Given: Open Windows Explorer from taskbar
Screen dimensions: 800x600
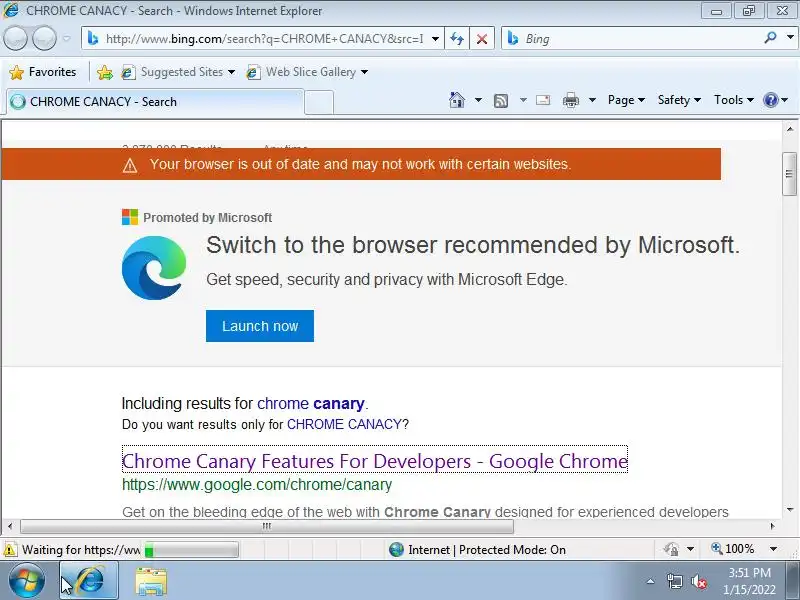Looking at the screenshot, I should click(x=151, y=582).
